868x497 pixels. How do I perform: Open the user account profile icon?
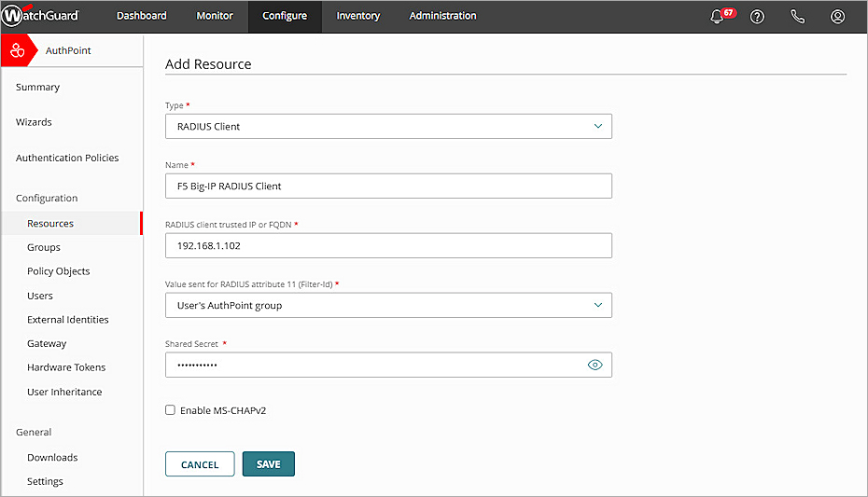[x=837, y=17]
